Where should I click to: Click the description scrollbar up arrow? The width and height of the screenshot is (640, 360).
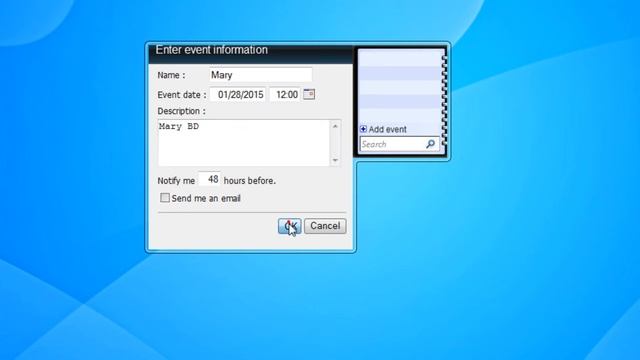click(x=335, y=126)
